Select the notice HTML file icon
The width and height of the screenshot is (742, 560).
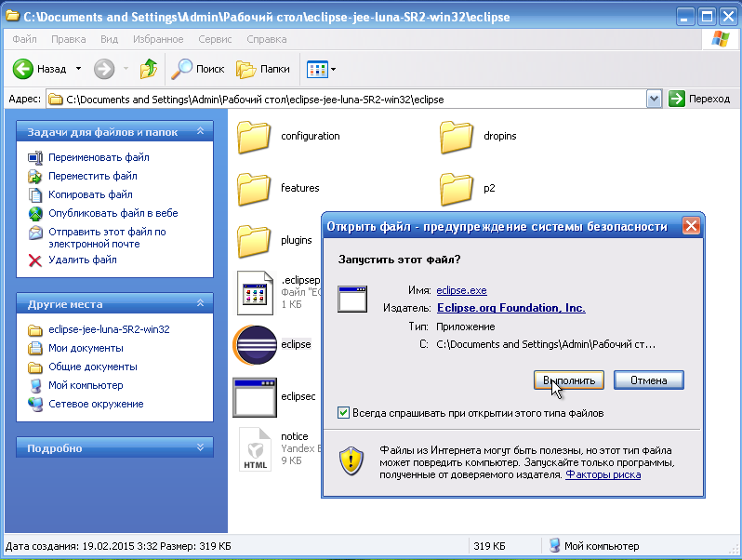click(255, 449)
